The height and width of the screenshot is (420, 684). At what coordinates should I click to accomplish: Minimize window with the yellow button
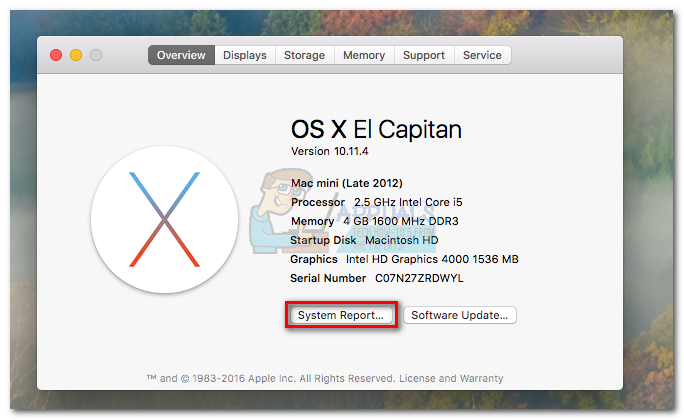(x=76, y=55)
